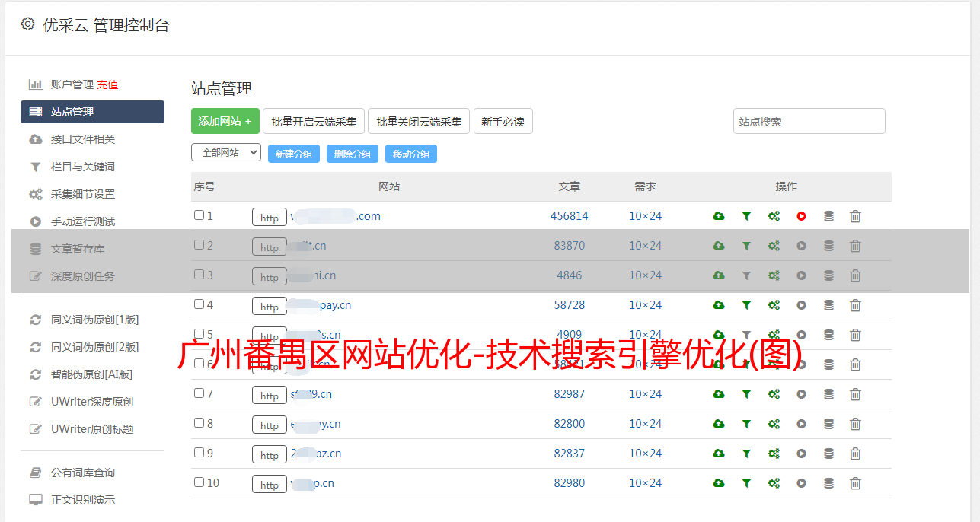Focus the 站点搜索 search field
980x522 pixels.
click(x=809, y=121)
